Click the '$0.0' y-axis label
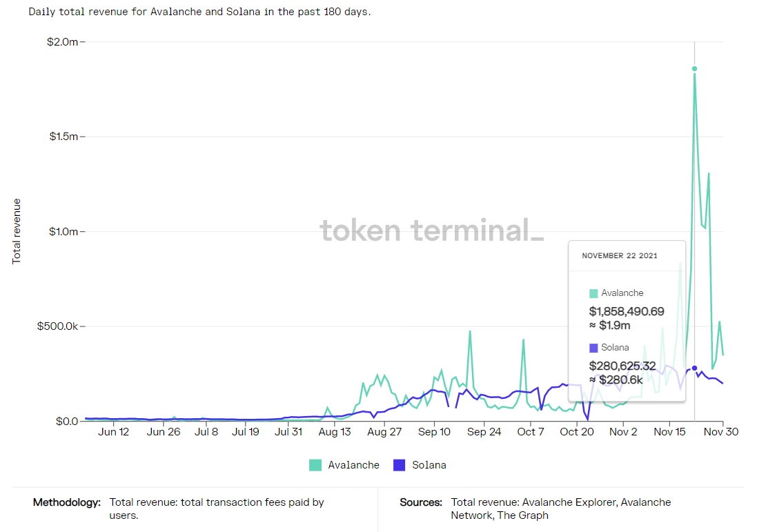This screenshot has height=532, width=757. [x=67, y=422]
